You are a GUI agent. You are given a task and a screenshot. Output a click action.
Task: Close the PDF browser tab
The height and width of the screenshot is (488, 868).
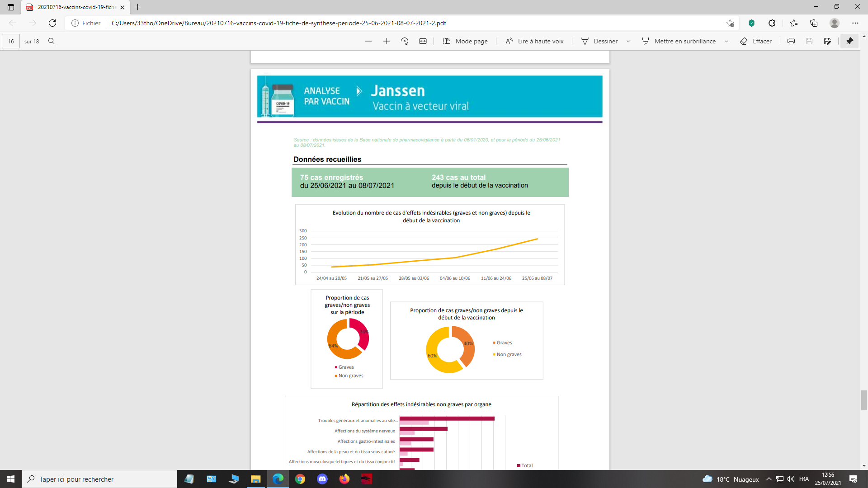point(122,7)
